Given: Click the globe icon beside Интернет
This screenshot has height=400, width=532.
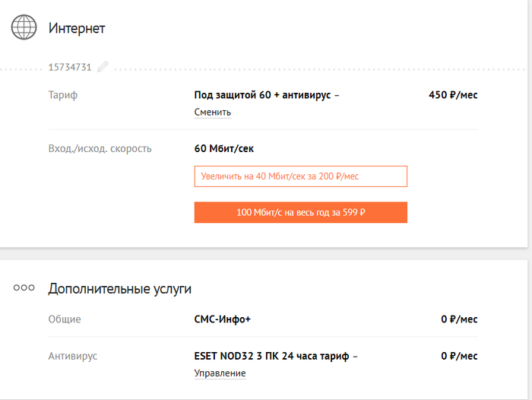Looking at the screenshot, I should pos(24,28).
